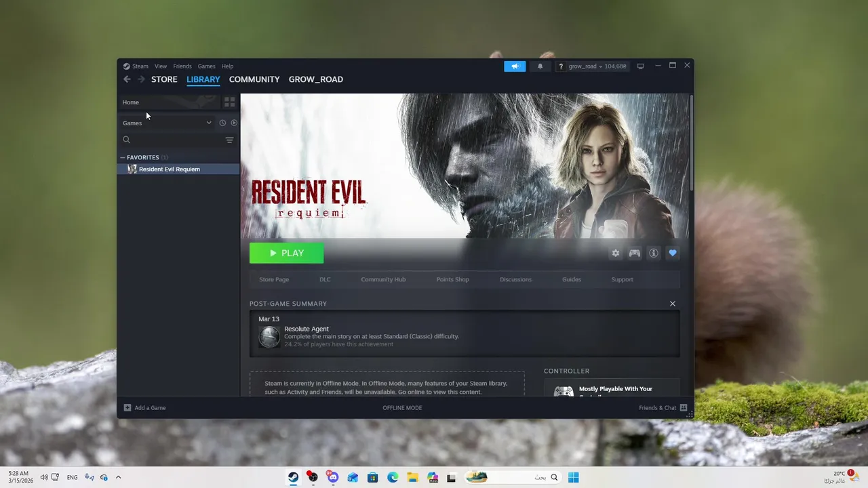Open the Guides link
This screenshot has height=488, width=868.
click(x=572, y=279)
